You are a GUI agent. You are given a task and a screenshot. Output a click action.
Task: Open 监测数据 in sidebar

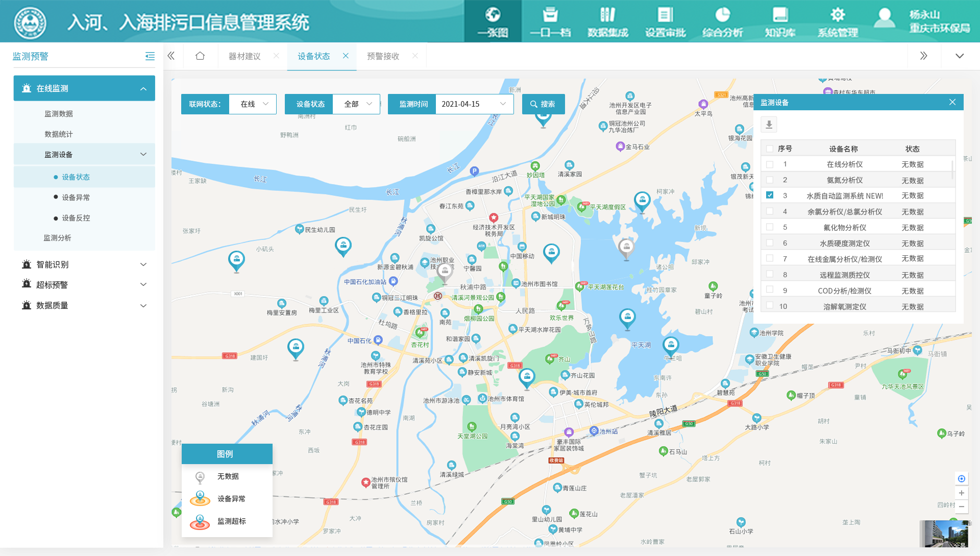[x=59, y=114]
